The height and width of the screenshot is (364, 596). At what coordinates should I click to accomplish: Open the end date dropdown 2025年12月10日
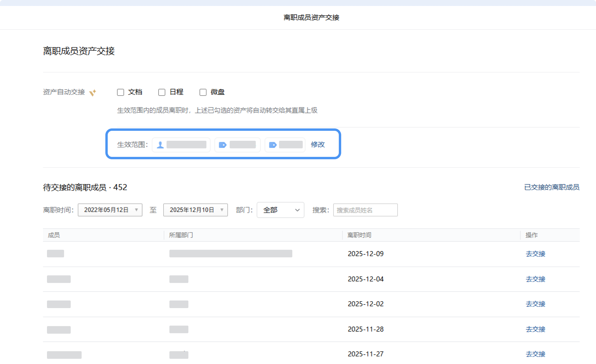coord(196,210)
